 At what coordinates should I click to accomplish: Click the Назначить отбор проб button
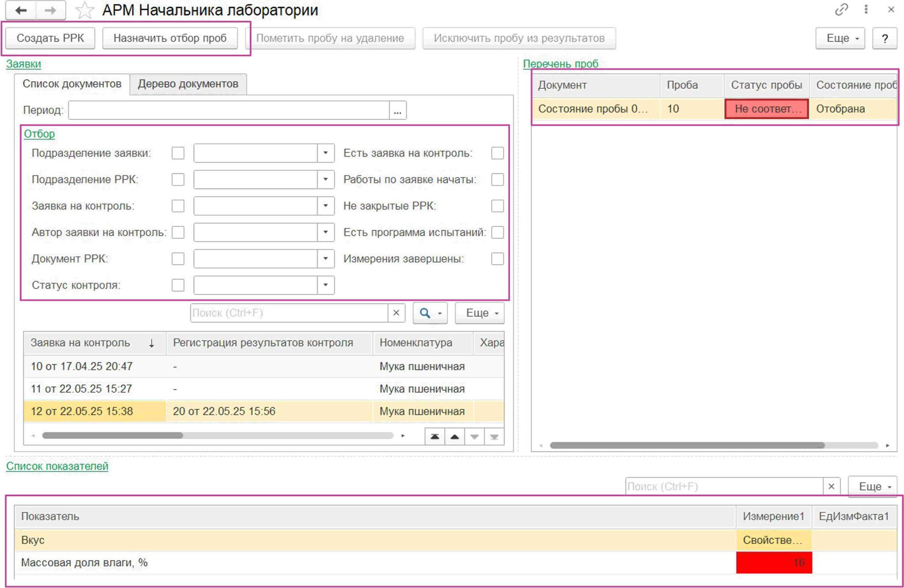[x=170, y=38]
